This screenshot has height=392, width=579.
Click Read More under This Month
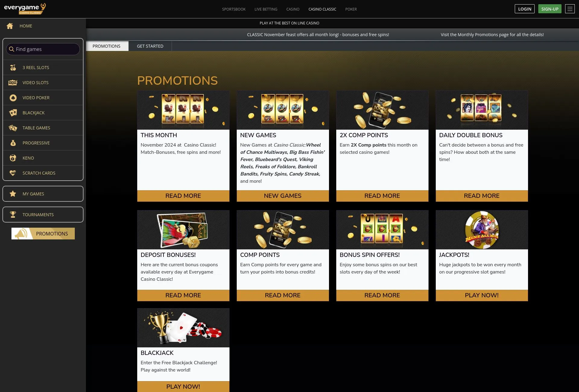point(183,196)
